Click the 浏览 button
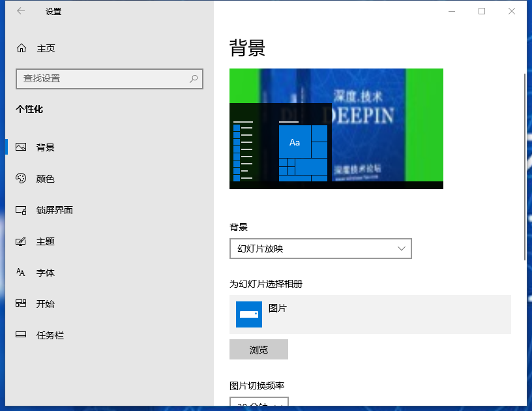This screenshot has width=532, height=411. [259, 350]
